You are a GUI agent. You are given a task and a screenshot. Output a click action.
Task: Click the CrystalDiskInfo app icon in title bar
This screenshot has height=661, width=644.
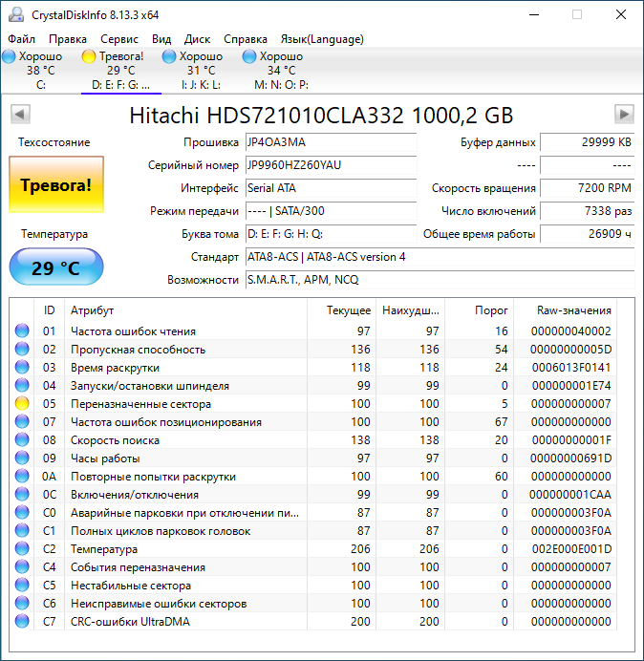(14, 14)
